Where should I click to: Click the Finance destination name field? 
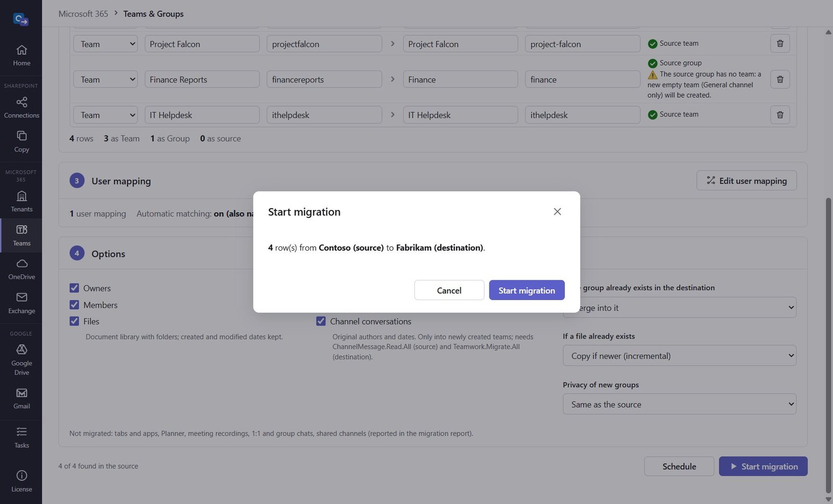(x=460, y=80)
